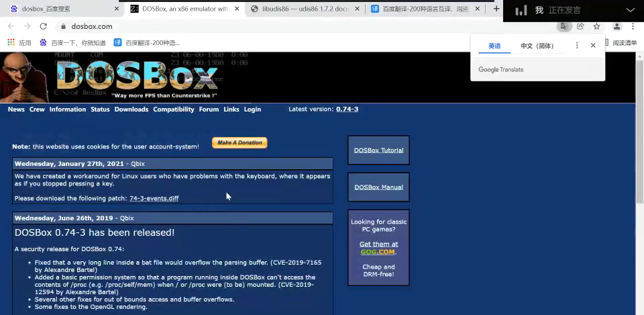Screen dimensions: 644x315
Task: Open the Chrome three-dot menu
Action: [633, 26]
